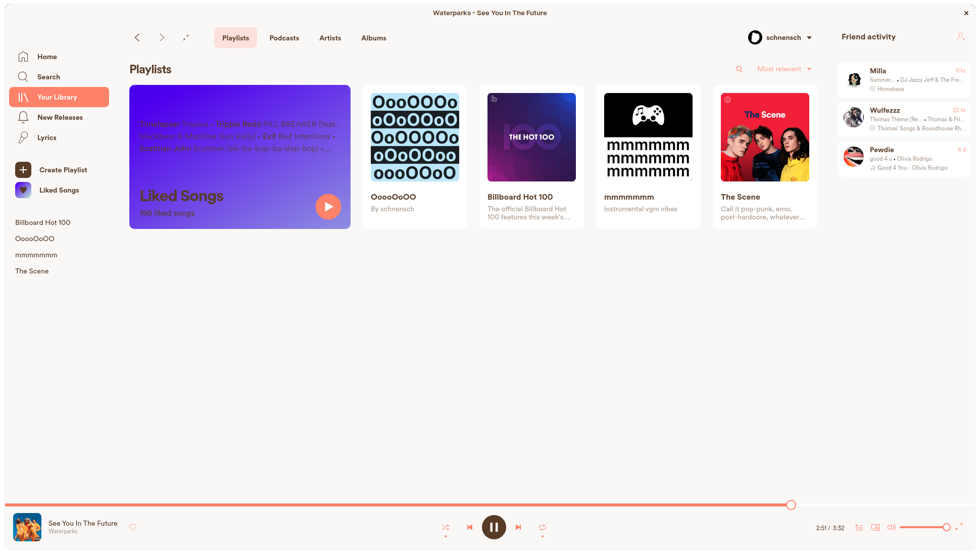Enter fullscreen mode from the player bar
Image resolution: width=980 pixels, height=555 pixels.
coord(959,527)
